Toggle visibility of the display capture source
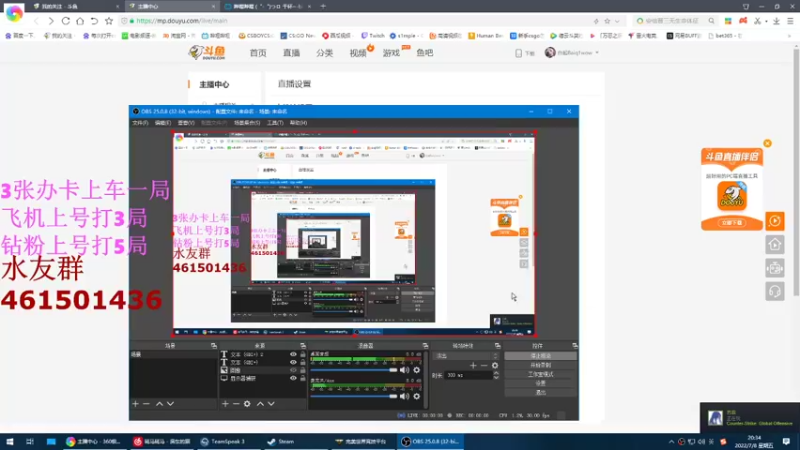 [293, 379]
